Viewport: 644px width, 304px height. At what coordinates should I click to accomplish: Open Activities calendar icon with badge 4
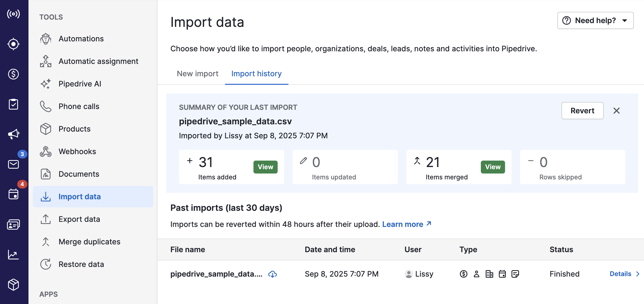coord(13,194)
